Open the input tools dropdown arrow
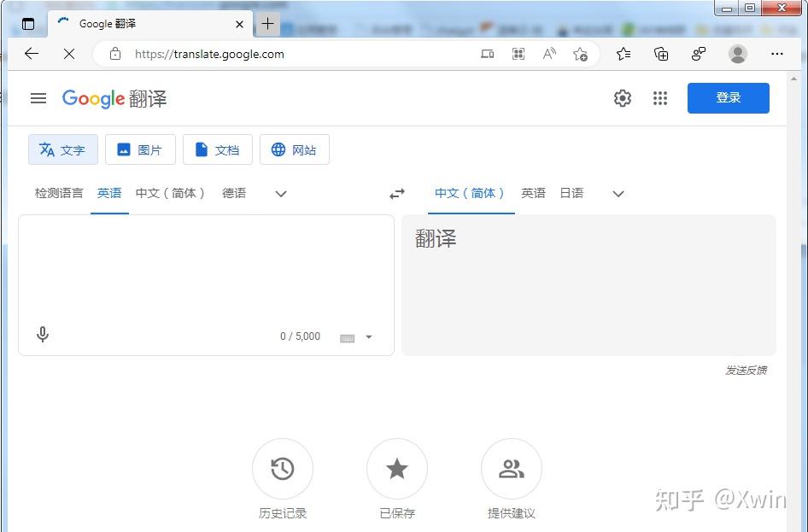 pyautogui.click(x=369, y=336)
